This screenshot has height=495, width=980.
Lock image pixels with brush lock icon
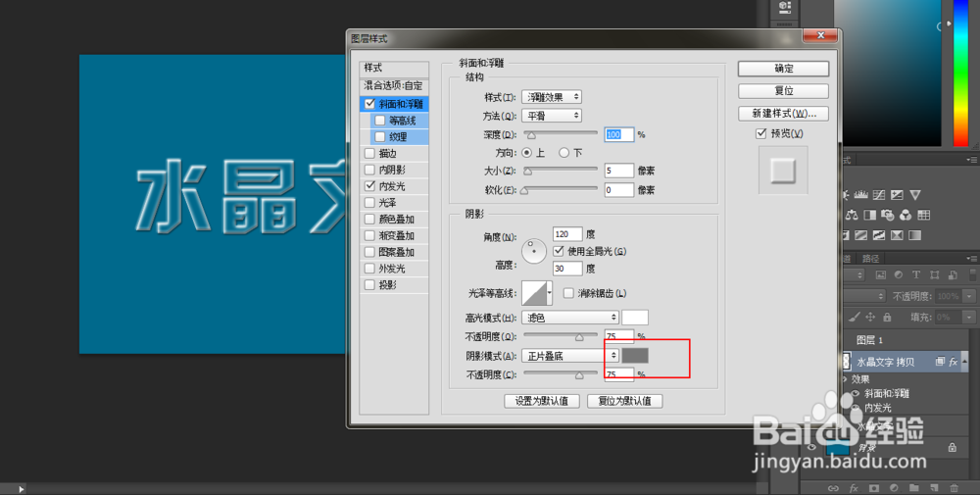point(855,317)
